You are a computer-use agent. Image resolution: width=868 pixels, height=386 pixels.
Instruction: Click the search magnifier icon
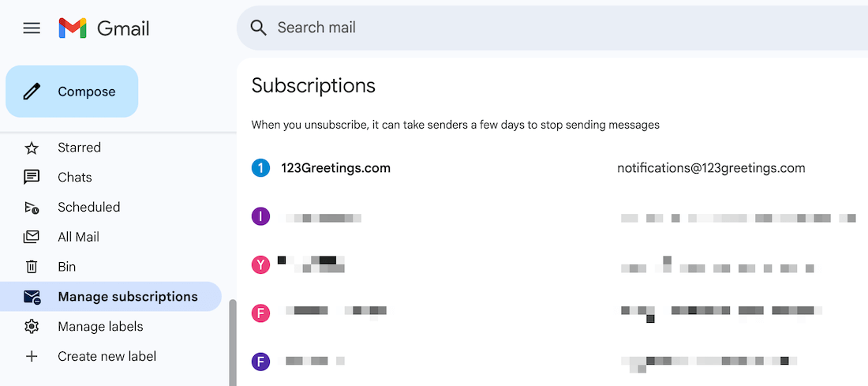point(258,28)
